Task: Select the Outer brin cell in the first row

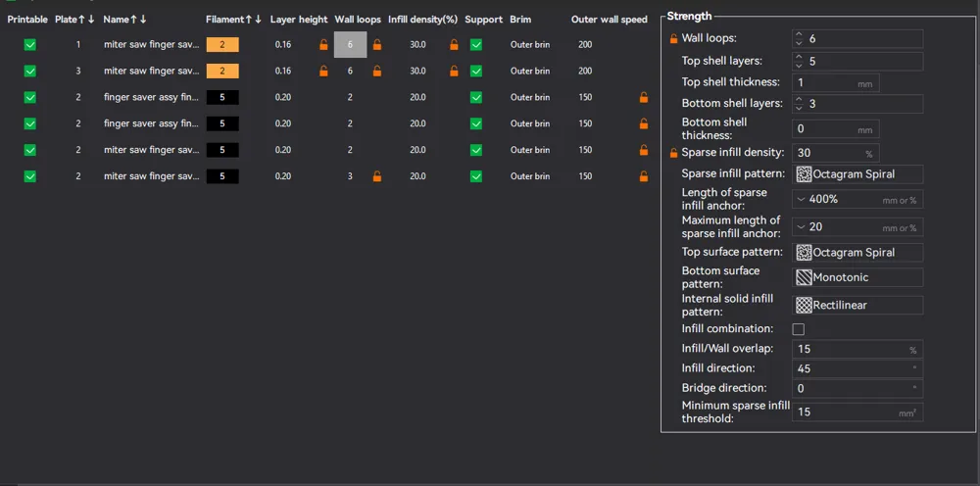Action: [x=530, y=45]
